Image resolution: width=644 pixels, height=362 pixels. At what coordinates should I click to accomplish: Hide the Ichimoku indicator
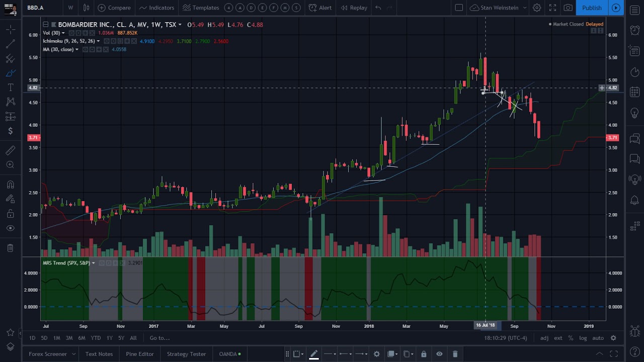click(106, 41)
